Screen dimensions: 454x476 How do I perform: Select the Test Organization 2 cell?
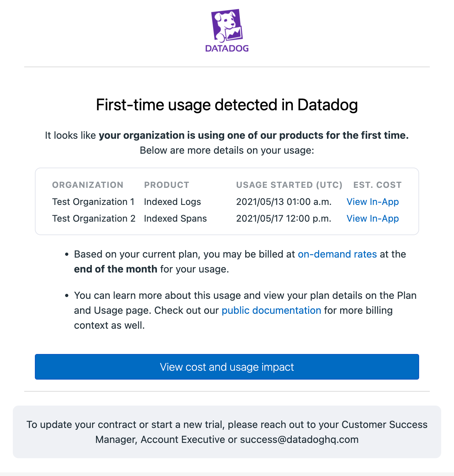(94, 218)
